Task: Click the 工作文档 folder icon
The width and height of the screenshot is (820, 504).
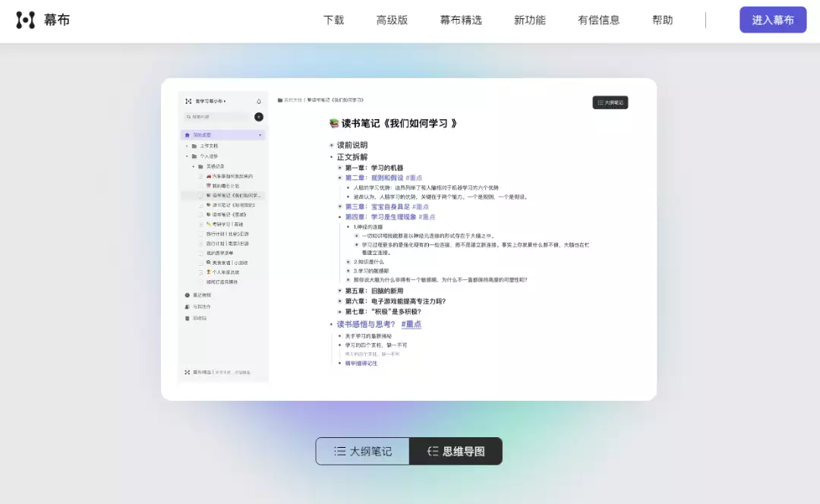Action: [194, 146]
